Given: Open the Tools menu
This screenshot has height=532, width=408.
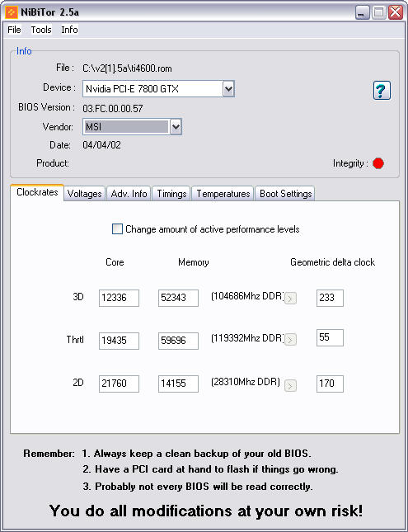Looking at the screenshot, I should 41,30.
